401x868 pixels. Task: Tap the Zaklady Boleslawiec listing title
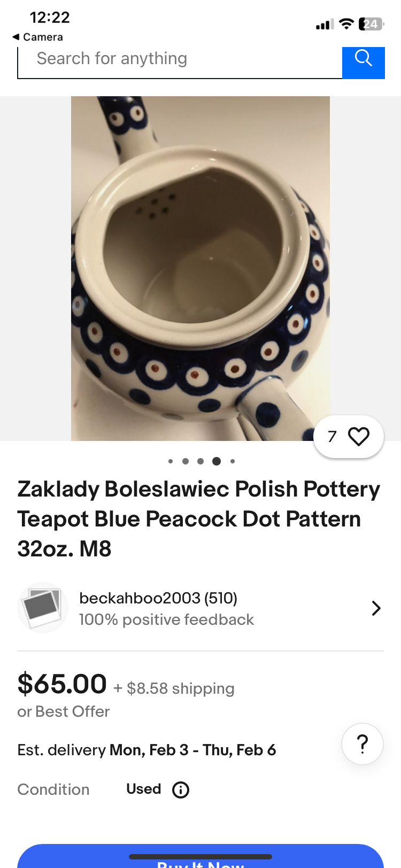coord(199,518)
